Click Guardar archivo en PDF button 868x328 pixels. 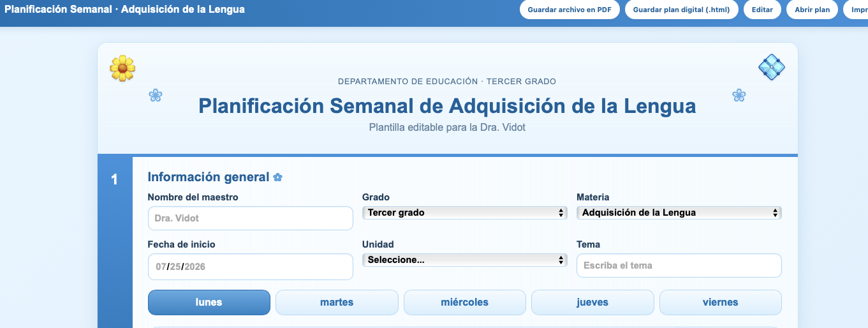570,10
